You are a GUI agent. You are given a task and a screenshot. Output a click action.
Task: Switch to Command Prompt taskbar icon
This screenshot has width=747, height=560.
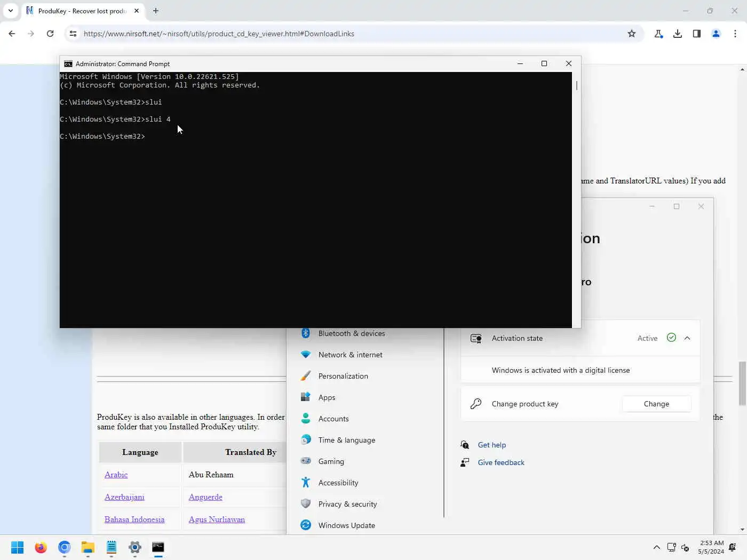(x=158, y=547)
